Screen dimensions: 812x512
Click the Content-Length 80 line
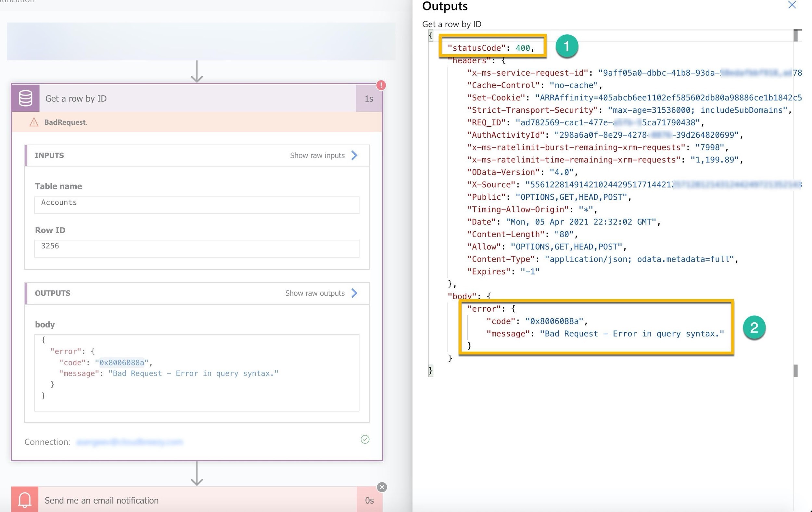pos(522,235)
